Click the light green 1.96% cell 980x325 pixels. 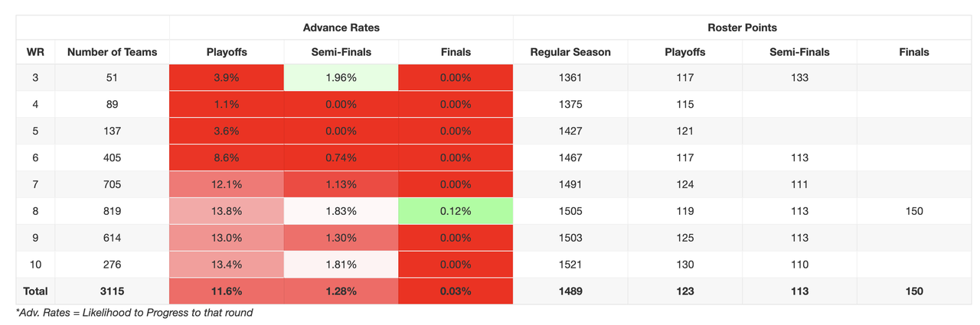click(x=341, y=77)
